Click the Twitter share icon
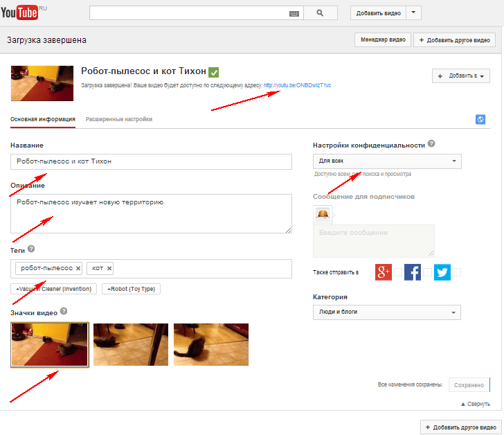The height and width of the screenshot is (435, 504). [x=442, y=272]
